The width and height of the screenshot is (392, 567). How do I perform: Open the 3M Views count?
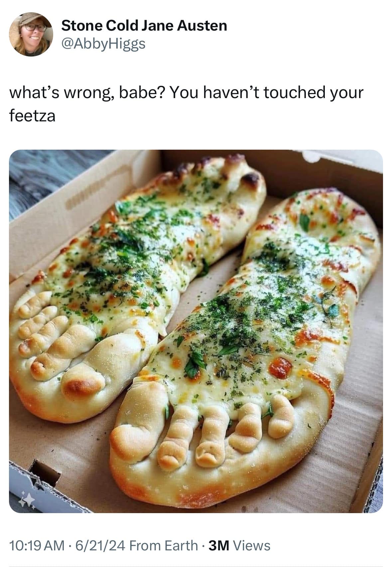[239, 545]
